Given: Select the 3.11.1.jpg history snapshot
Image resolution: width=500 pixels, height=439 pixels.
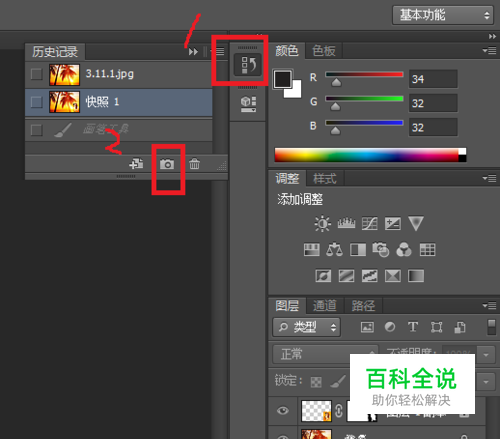Looking at the screenshot, I should coord(119,74).
